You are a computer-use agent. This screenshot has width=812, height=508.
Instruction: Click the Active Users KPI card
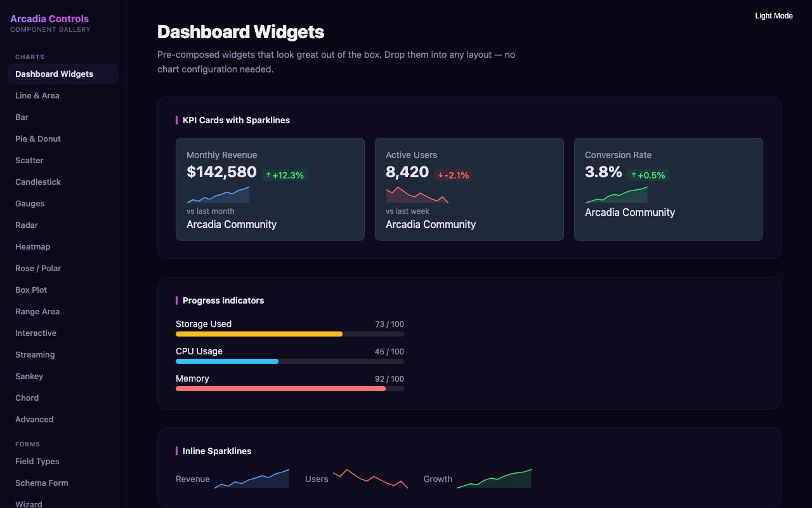pos(469,189)
